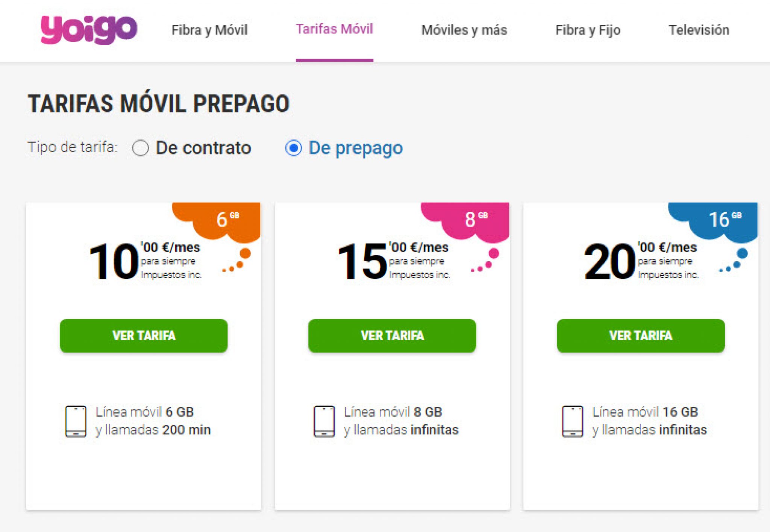Open the Móviles y más section

465,30
